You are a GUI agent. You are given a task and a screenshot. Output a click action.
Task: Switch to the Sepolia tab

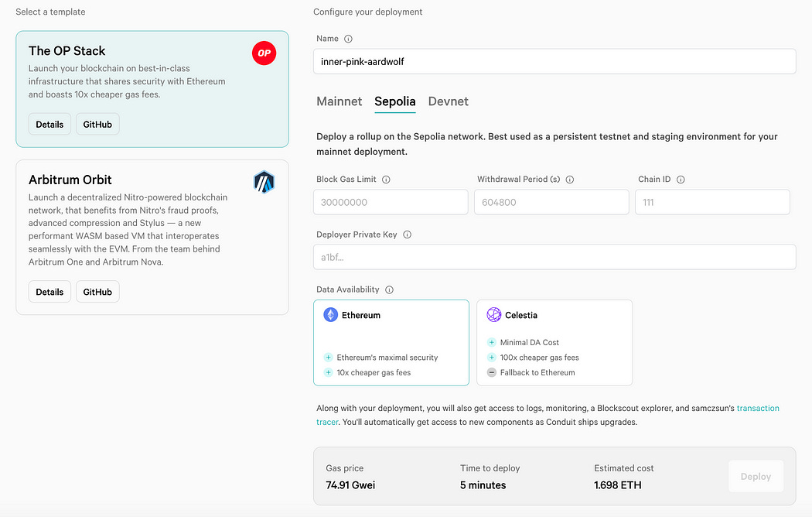[x=395, y=101]
